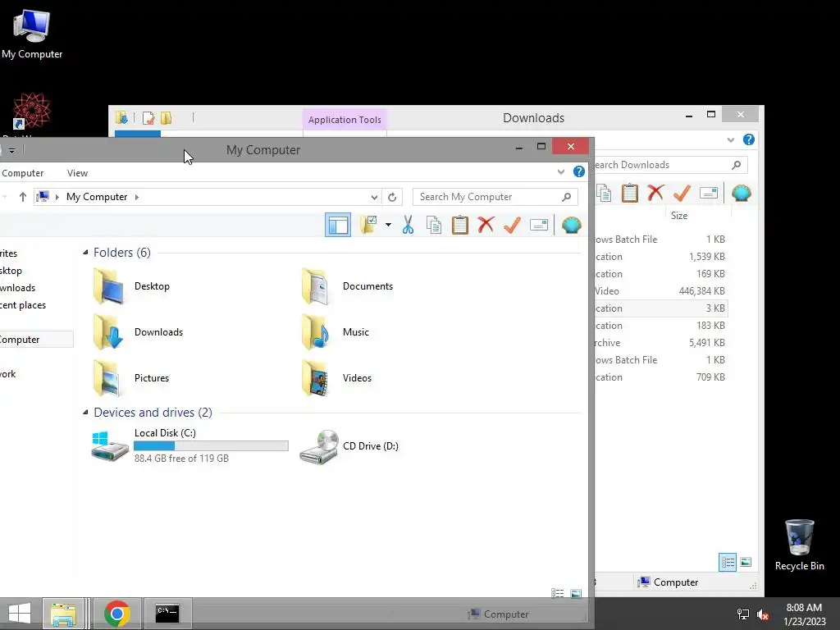Switch to large icons view in Downloads window
The width and height of the screenshot is (840, 630).
[746, 562]
